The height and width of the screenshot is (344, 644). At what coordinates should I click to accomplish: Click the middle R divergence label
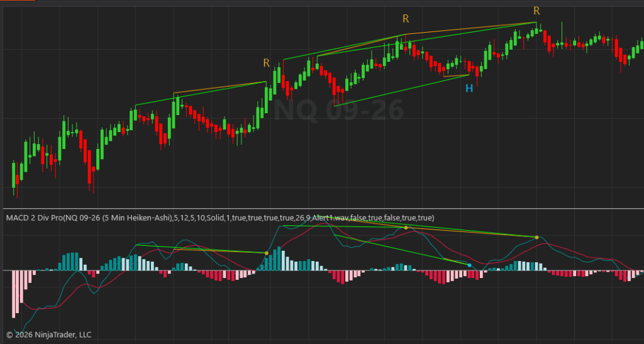[406, 18]
